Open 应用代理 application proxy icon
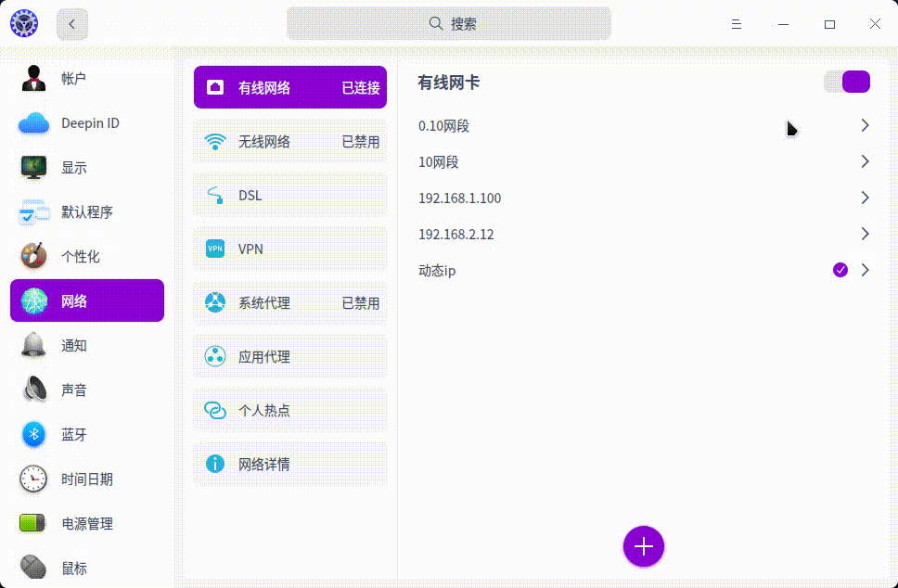The width and height of the screenshot is (898, 588). [215, 356]
